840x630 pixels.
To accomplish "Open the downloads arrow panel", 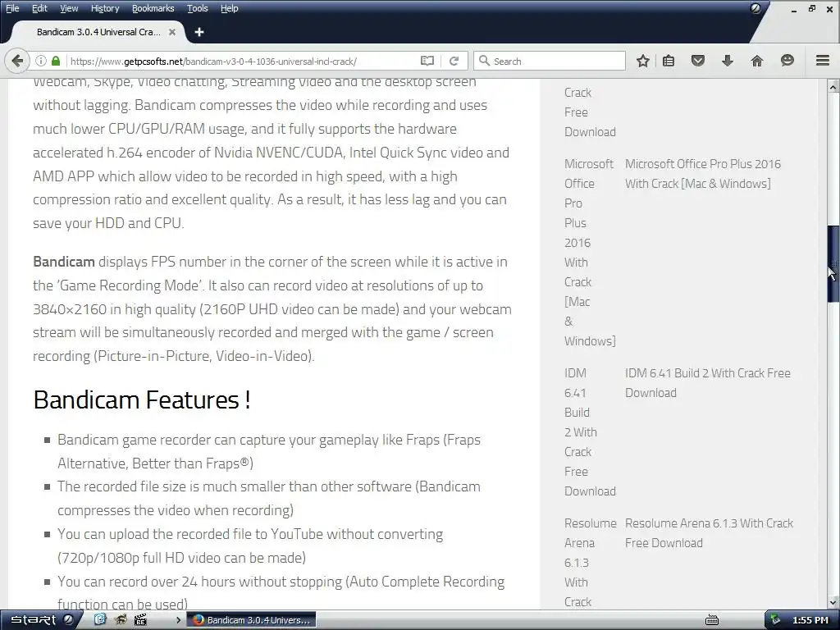I will pyautogui.click(x=727, y=61).
